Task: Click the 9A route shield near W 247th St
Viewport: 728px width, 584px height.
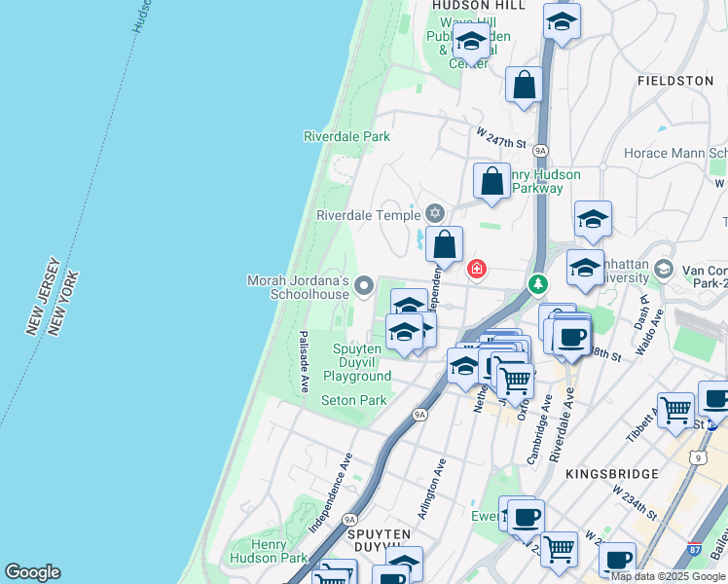Action: pyautogui.click(x=540, y=151)
